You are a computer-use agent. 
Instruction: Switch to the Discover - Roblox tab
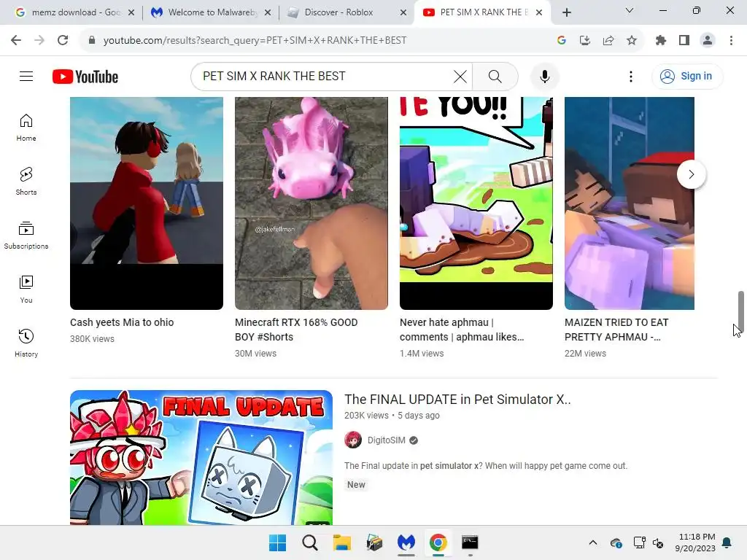345,12
